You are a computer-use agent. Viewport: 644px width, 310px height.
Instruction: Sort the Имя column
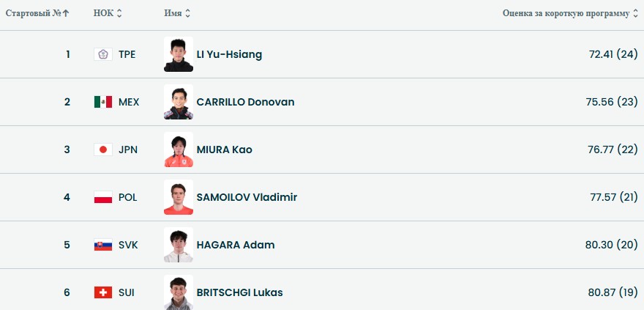187,13
